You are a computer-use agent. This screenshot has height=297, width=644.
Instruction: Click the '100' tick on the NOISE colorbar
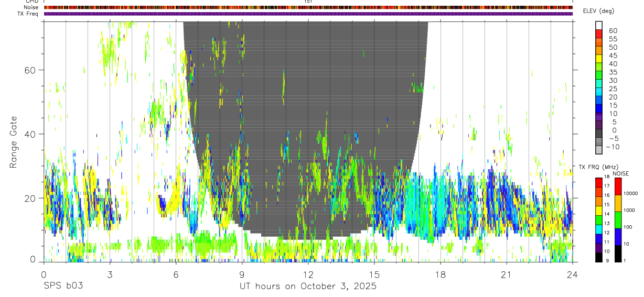click(628, 227)
